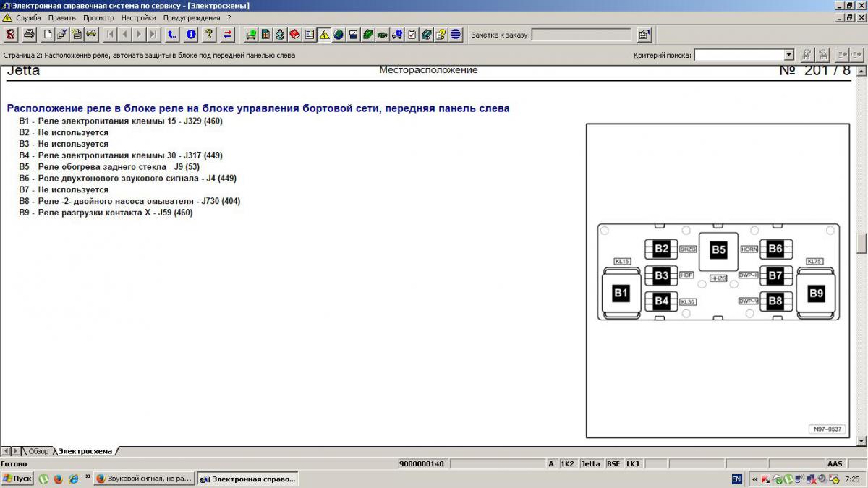Image resolution: width=868 pixels, height=488 pixels.
Task: Go to previous page arrow button
Action: (124, 34)
